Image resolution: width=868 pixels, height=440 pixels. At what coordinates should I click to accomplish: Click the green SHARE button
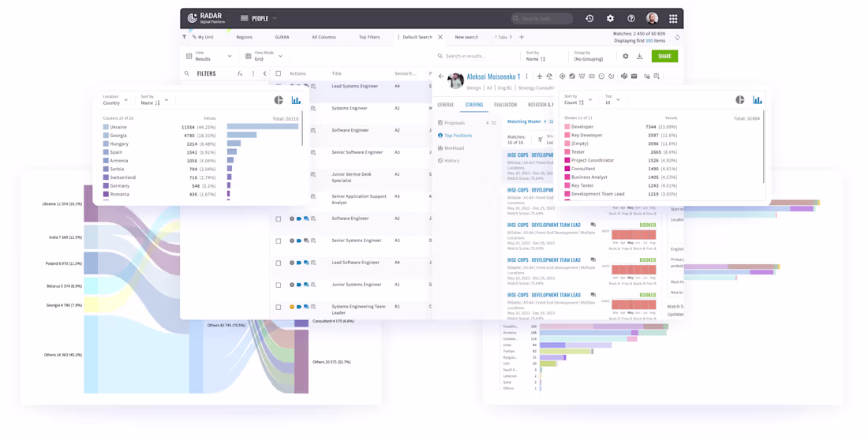click(664, 56)
